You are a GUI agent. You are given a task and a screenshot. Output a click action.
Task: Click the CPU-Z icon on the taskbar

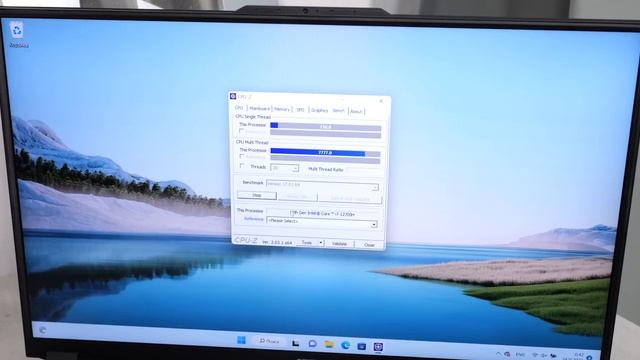click(x=378, y=347)
